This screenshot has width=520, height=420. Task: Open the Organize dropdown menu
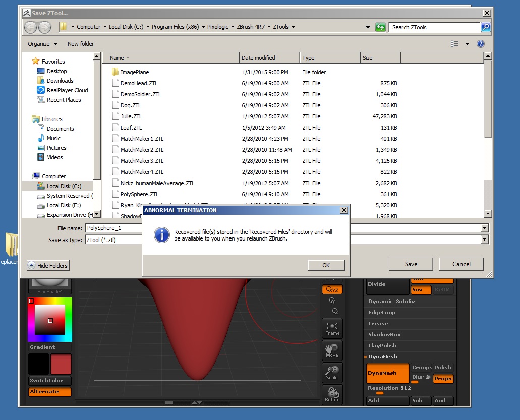(42, 44)
